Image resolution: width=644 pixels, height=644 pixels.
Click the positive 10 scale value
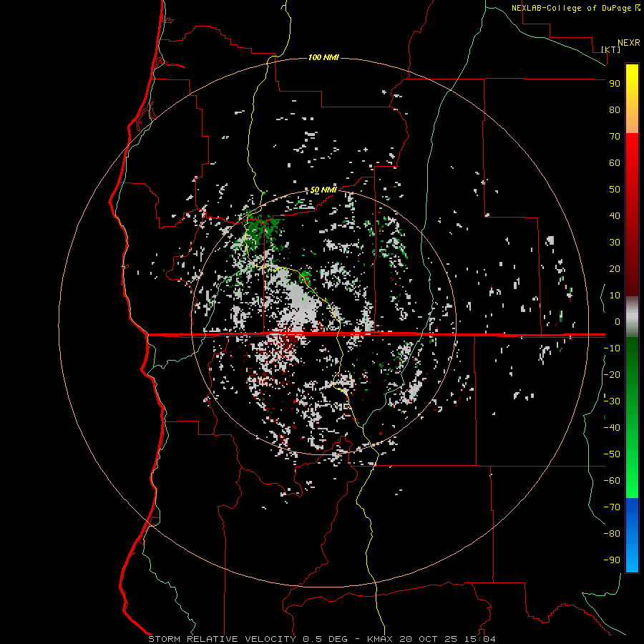(x=615, y=296)
